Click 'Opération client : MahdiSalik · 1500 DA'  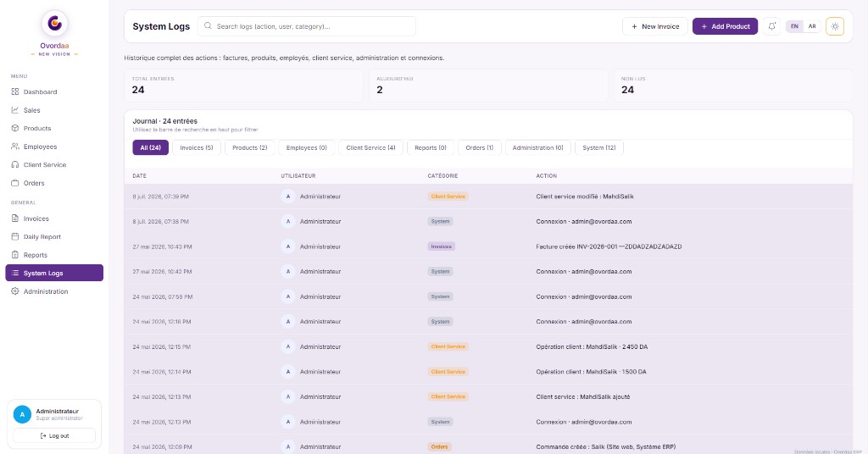tap(591, 372)
